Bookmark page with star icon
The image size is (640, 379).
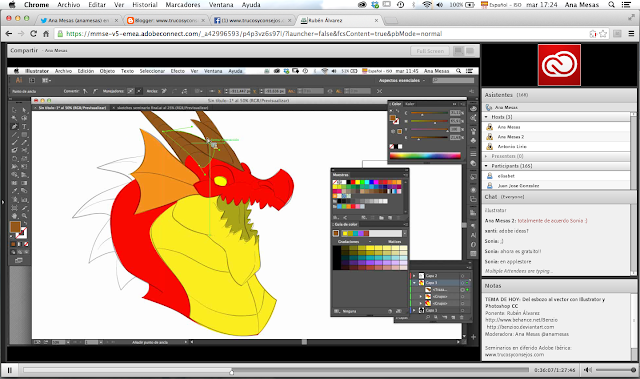pos(603,34)
